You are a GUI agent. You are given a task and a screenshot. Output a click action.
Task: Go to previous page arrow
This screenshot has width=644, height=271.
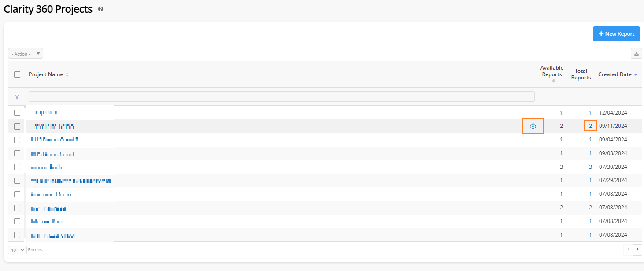(x=628, y=250)
